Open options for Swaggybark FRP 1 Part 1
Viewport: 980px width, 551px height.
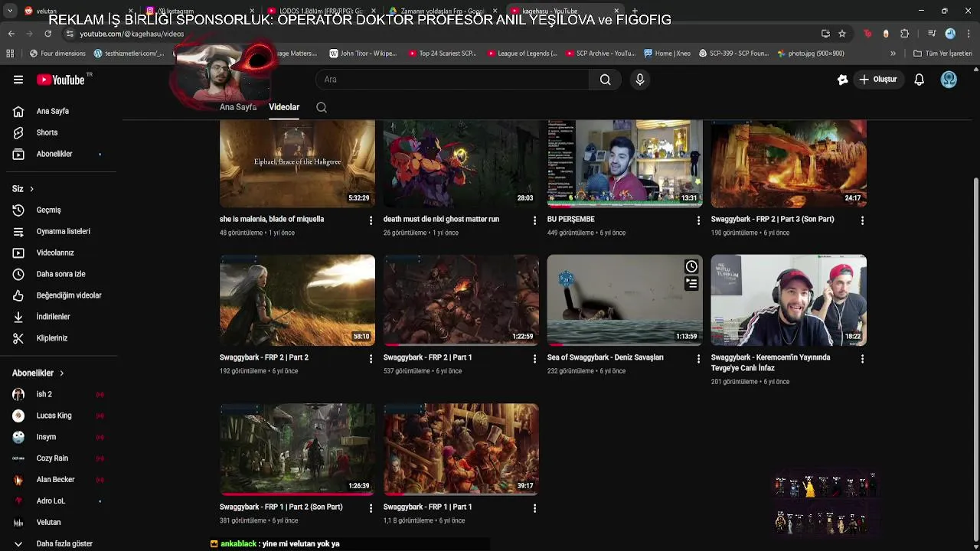click(x=534, y=508)
